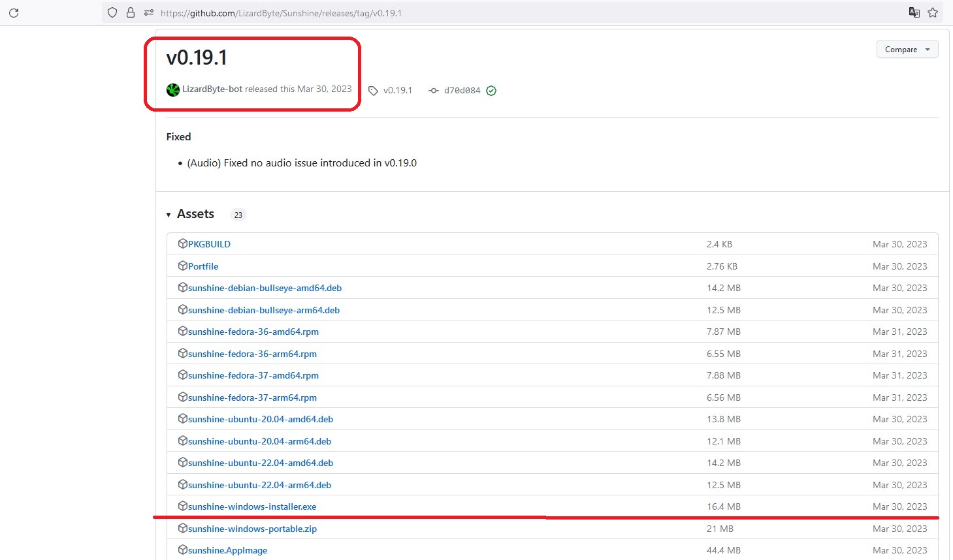Viewport: 953px width, 560px height.
Task: Click the translate page icon
Action: pos(914,12)
